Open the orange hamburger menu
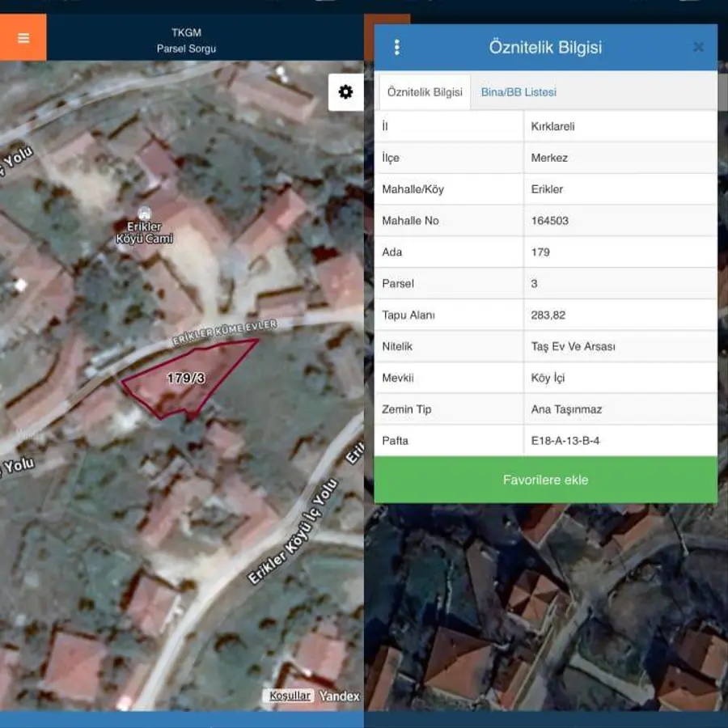 point(23,38)
